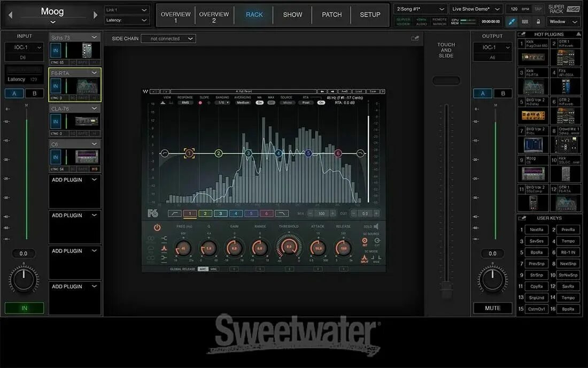Screen dimensions: 588x368
Task: Select the high-pass filter node on graph
Action: [164, 153]
